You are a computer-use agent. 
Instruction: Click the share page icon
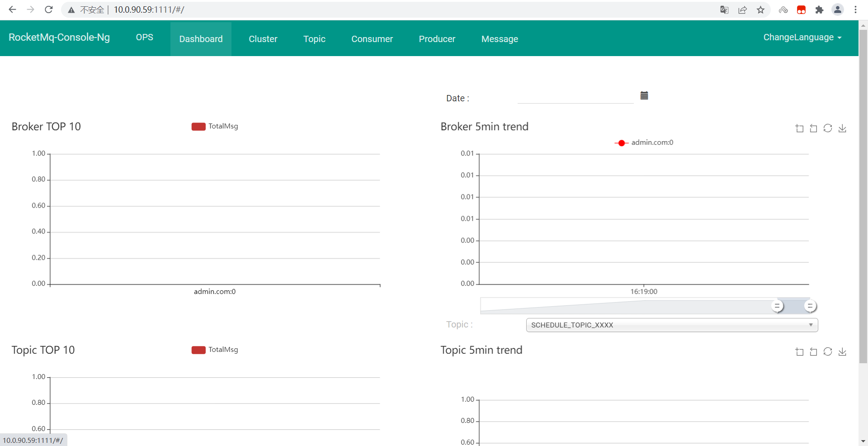742,10
